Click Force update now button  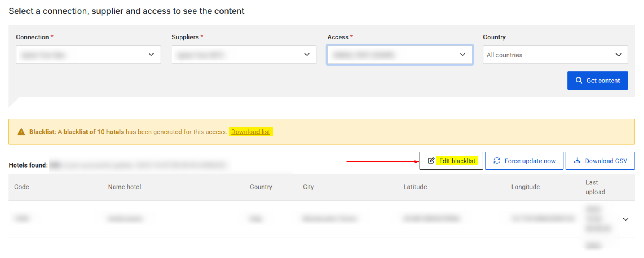coord(524,161)
